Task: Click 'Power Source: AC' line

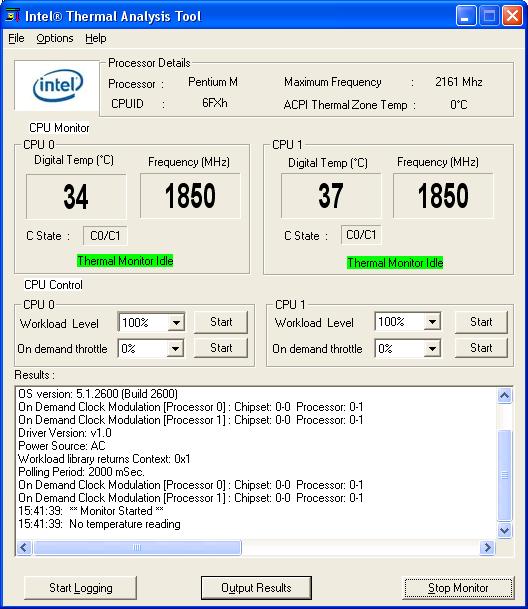Action: point(62,446)
